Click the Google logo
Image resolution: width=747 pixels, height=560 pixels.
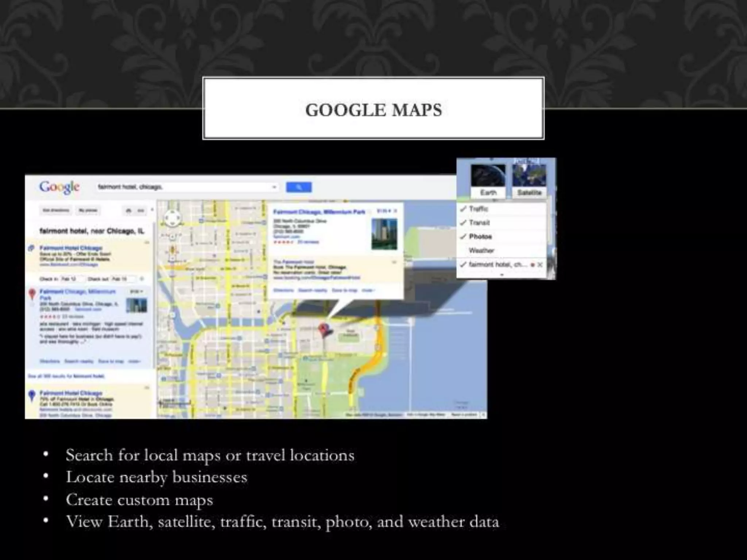tap(59, 187)
